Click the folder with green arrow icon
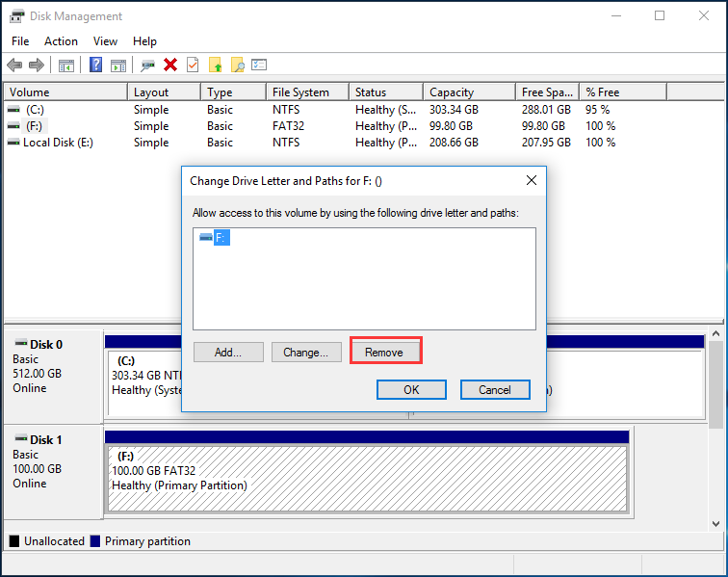Screen dimensions: 728x577 (215, 65)
